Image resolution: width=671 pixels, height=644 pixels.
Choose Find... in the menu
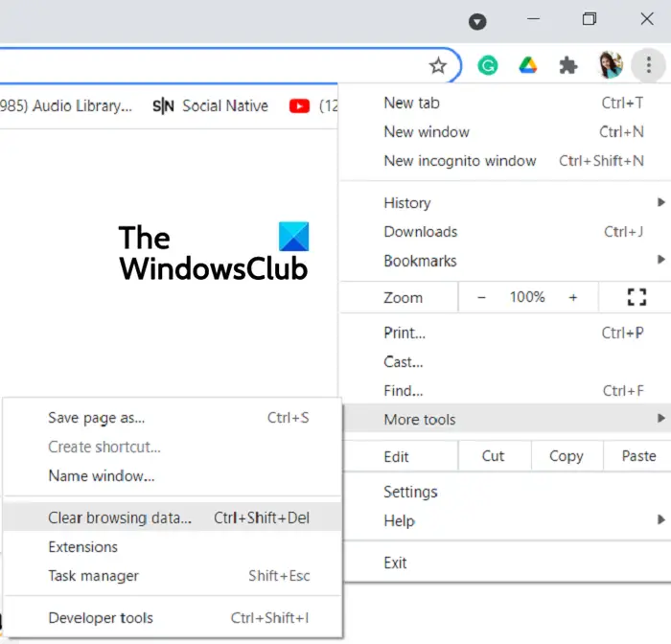(506, 391)
